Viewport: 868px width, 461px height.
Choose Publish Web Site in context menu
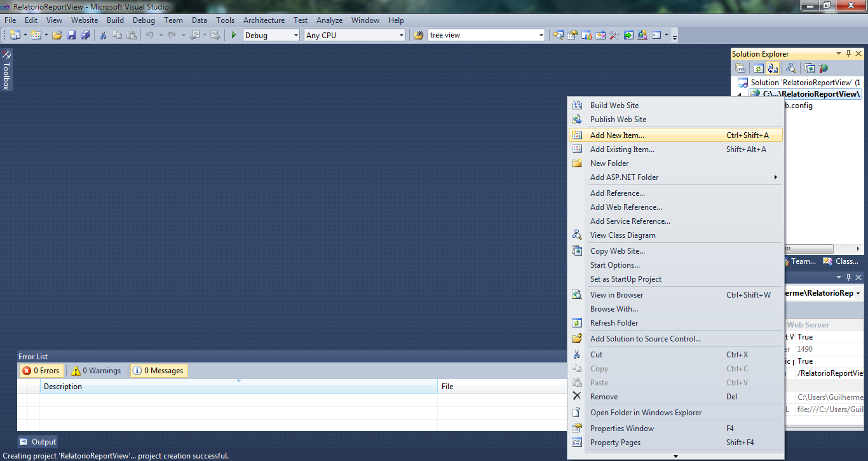point(676,120)
